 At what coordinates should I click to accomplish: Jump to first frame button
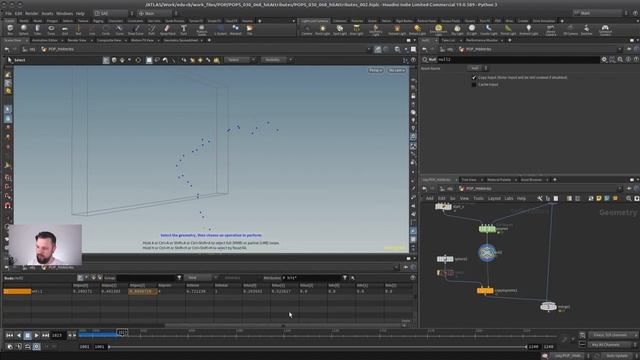click(9, 335)
